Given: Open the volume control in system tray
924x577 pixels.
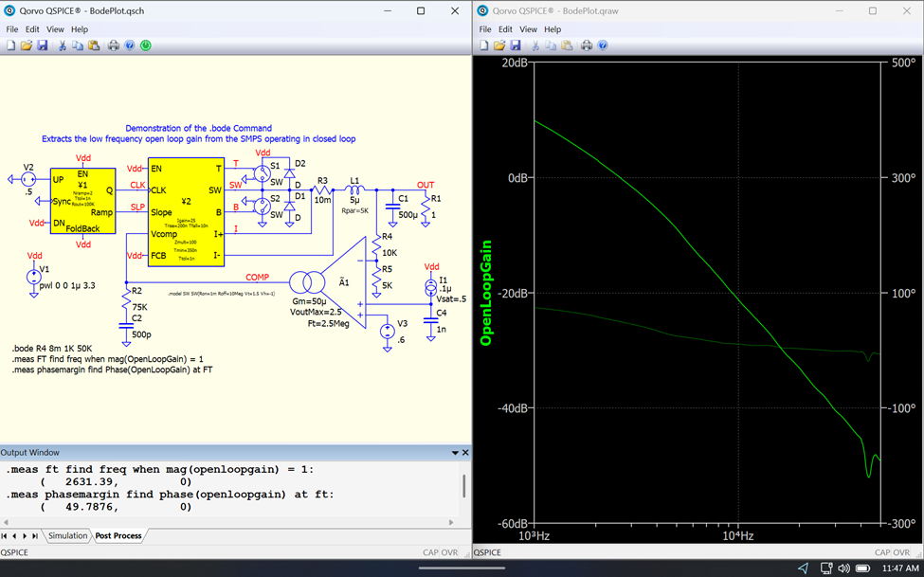Looking at the screenshot, I should click(x=842, y=568).
